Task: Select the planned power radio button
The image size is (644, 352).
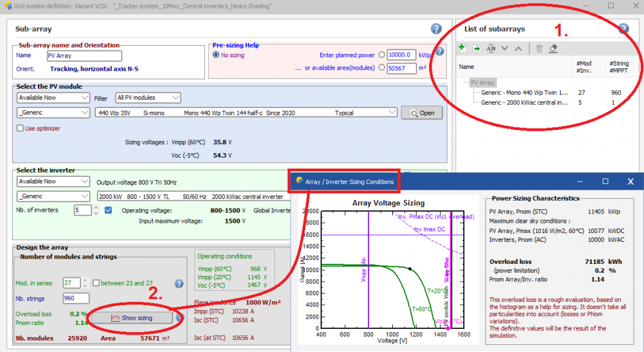Action: pyautogui.click(x=382, y=55)
